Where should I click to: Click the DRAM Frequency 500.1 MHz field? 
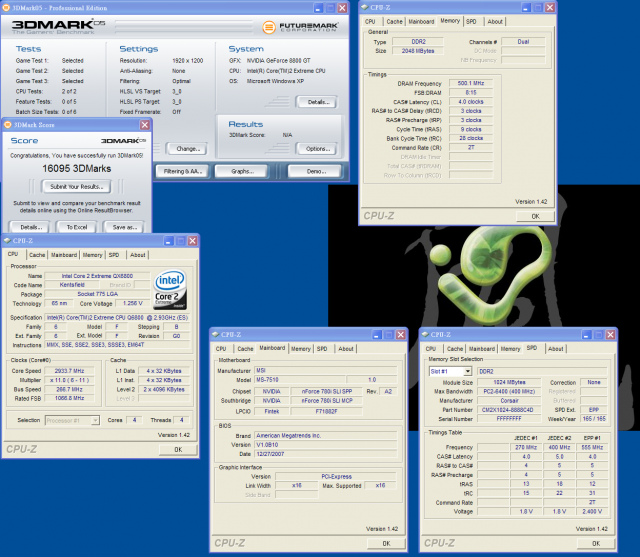pyautogui.click(x=471, y=83)
